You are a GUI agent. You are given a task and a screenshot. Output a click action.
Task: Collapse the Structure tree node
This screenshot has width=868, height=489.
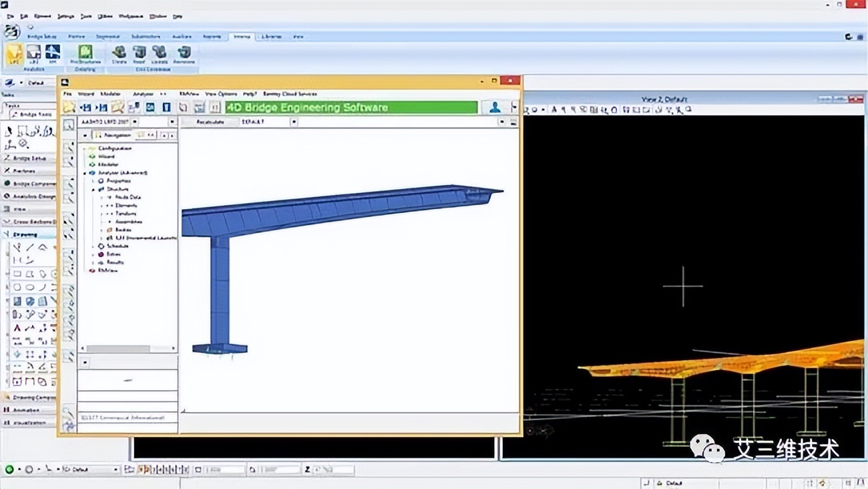pyautogui.click(x=93, y=189)
